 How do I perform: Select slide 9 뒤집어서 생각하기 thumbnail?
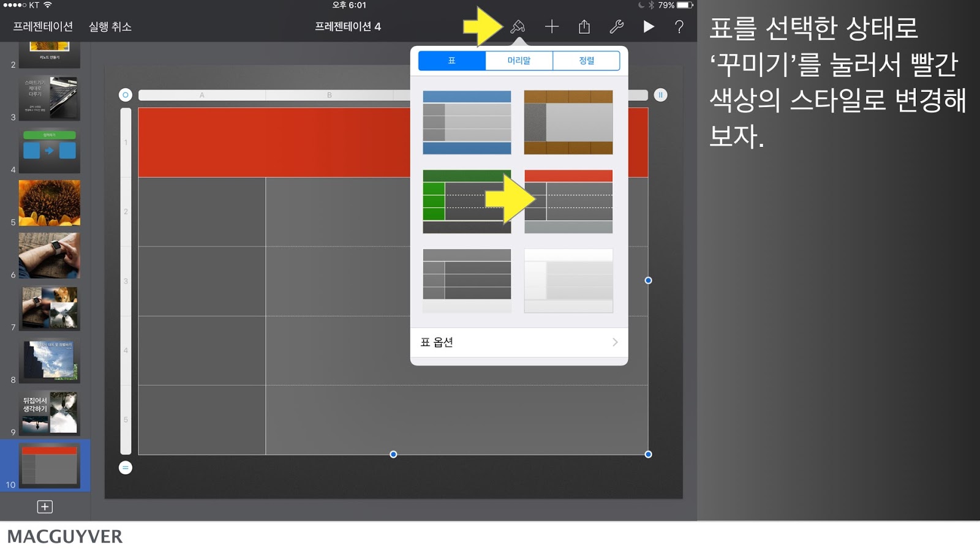click(x=50, y=413)
